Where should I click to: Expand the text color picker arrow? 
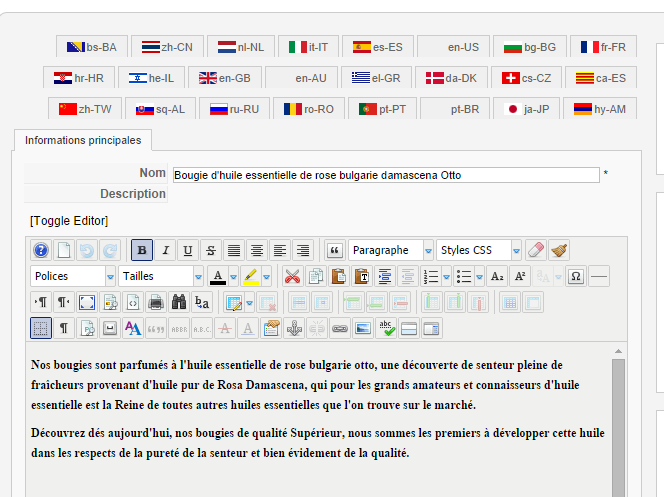coord(233,276)
